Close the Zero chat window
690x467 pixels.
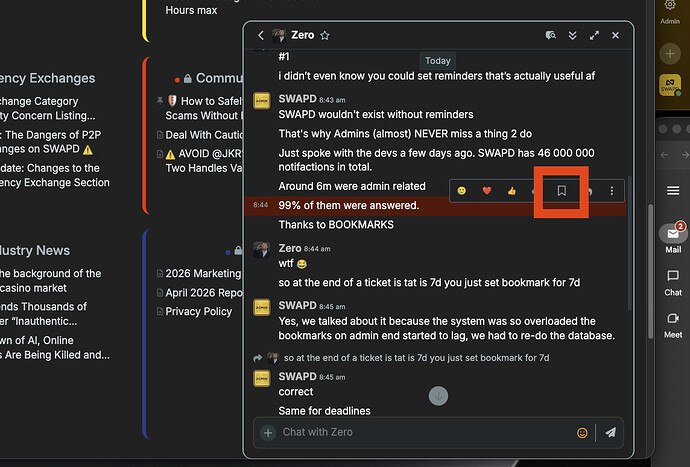[x=615, y=35]
